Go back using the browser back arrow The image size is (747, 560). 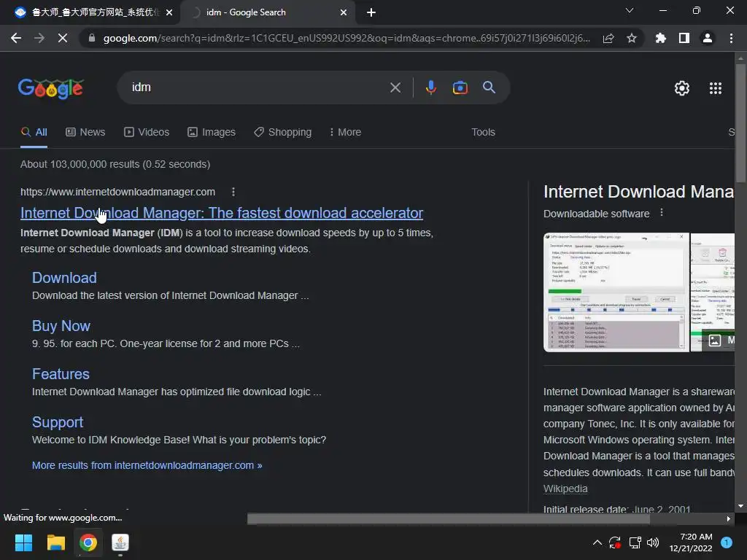tap(16, 38)
